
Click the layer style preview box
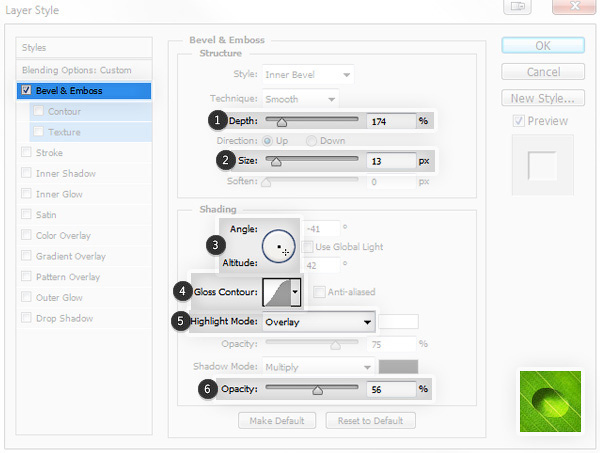[543, 165]
